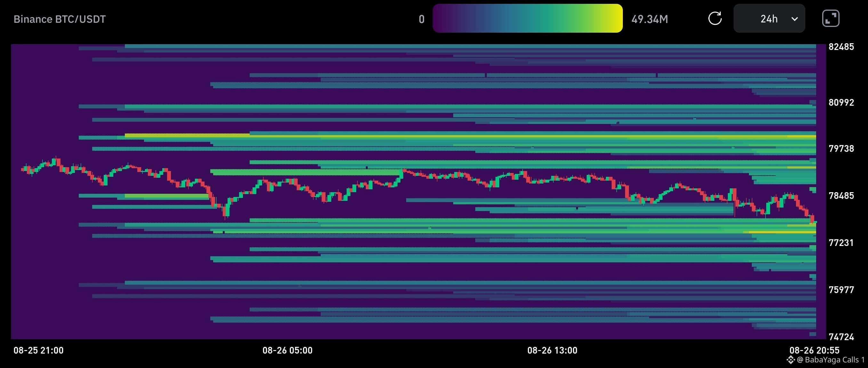868x368 pixels.
Task: Click the 08-26 05:00 time label
Action: (287, 350)
